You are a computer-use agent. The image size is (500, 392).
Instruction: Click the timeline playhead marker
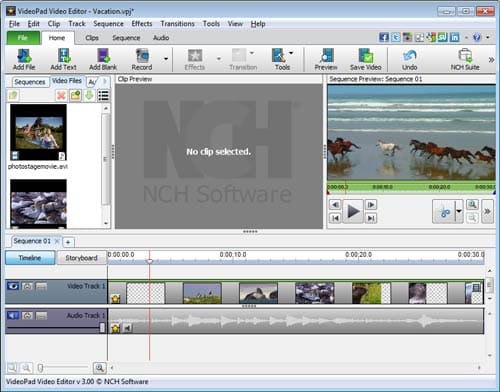[150, 261]
